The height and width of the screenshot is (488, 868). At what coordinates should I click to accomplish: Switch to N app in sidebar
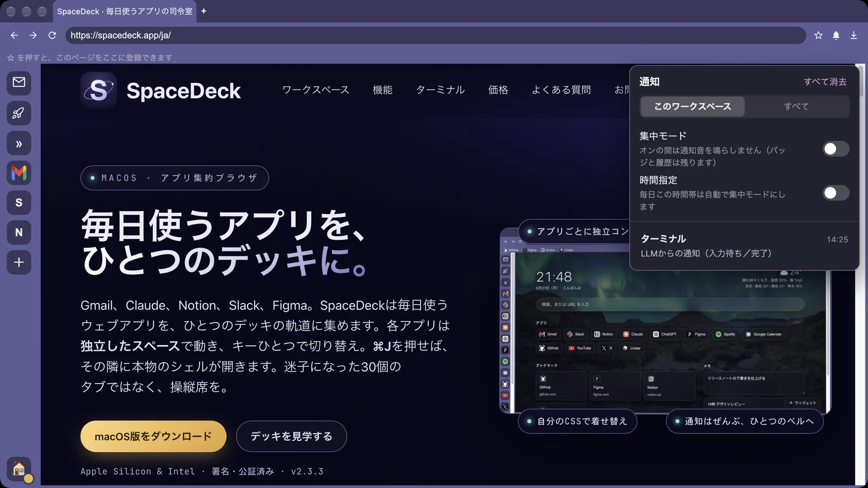click(19, 233)
